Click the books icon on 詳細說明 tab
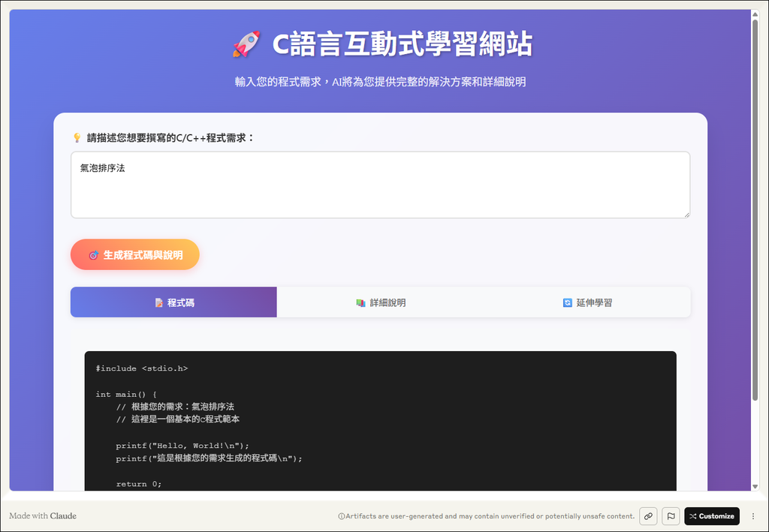 click(x=360, y=302)
